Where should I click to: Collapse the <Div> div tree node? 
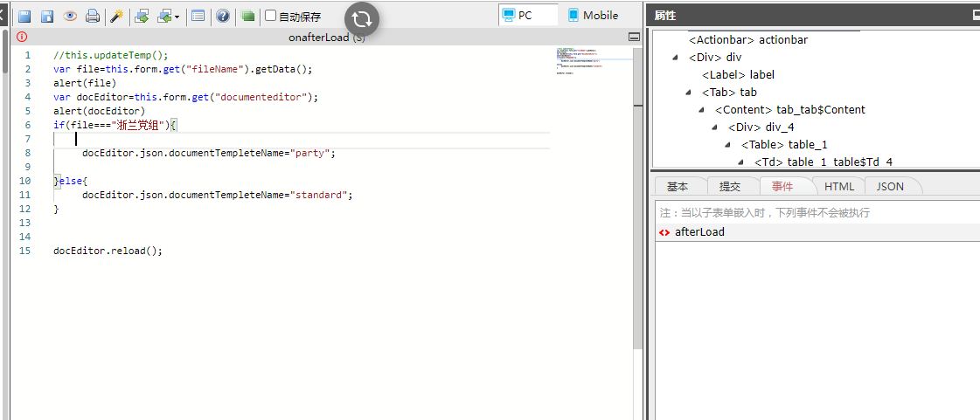[675, 58]
